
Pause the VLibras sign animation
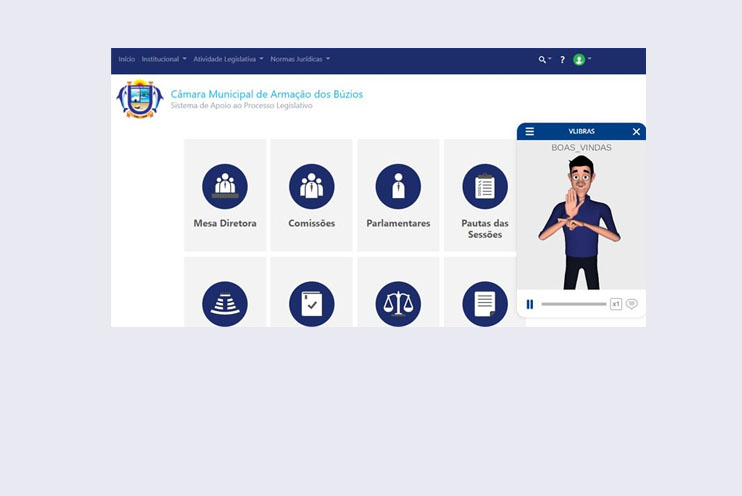click(530, 304)
